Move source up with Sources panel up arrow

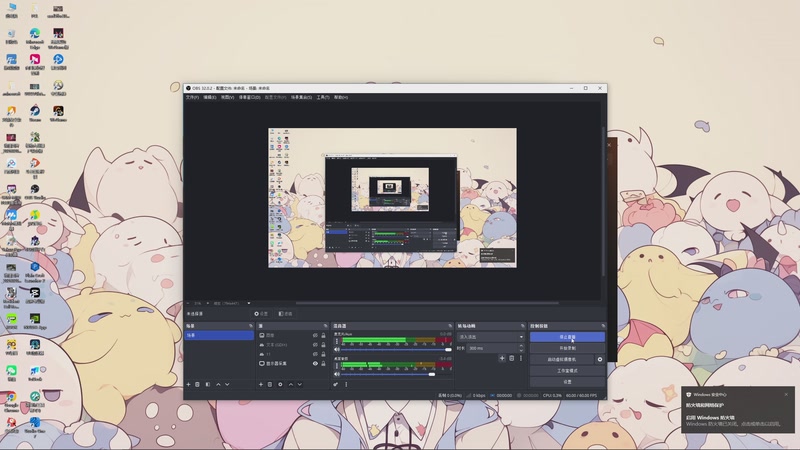point(291,384)
